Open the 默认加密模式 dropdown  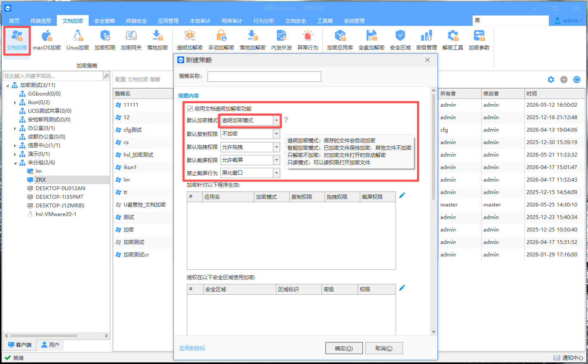tap(250, 120)
